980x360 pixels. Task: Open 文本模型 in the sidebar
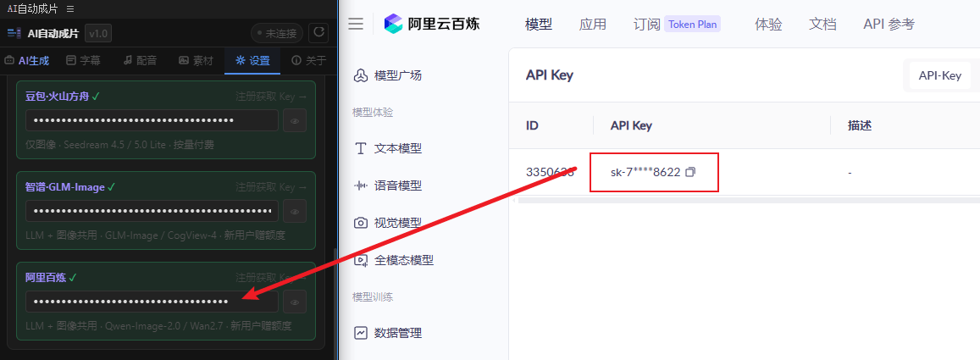tap(398, 149)
